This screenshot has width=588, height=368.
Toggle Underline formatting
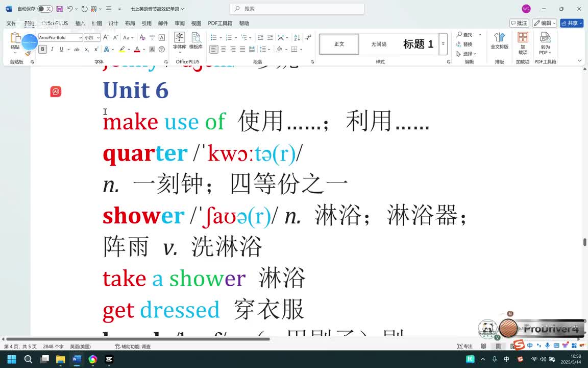[x=61, y=49]
